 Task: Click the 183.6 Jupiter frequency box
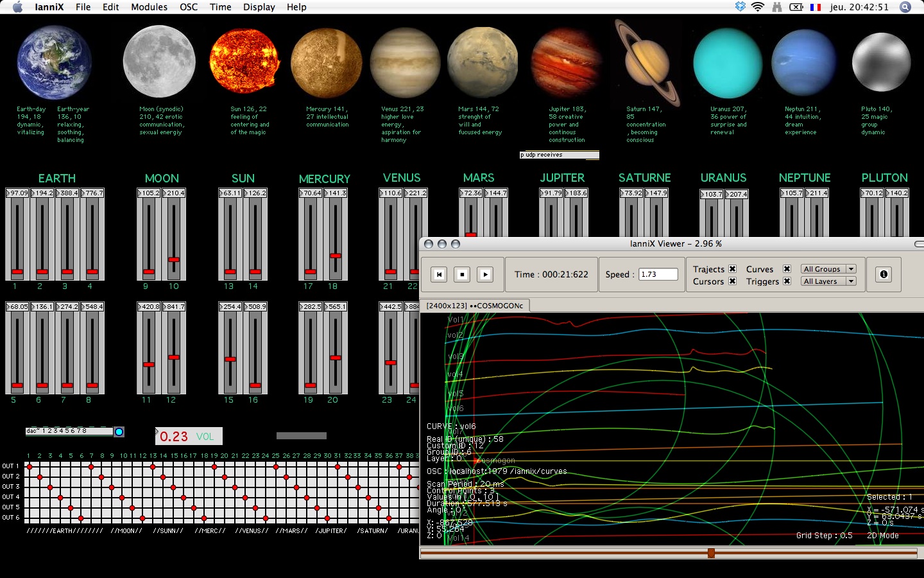click(x=576, y=193)
